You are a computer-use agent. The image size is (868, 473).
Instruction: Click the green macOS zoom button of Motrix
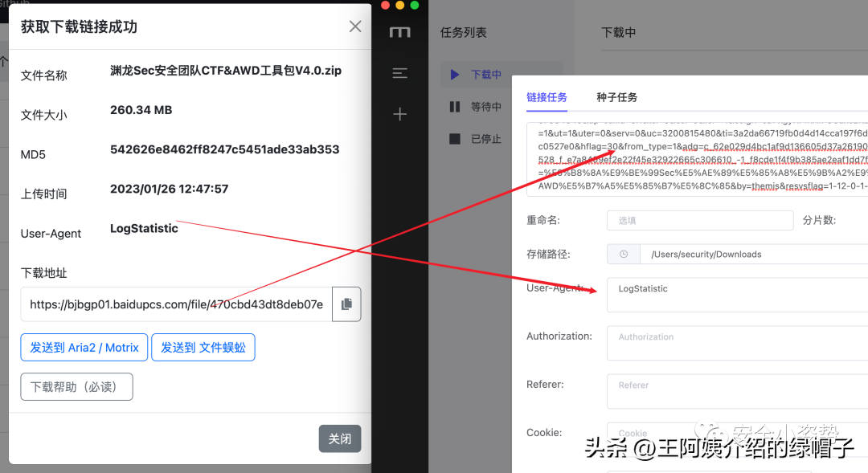point(414,6)
